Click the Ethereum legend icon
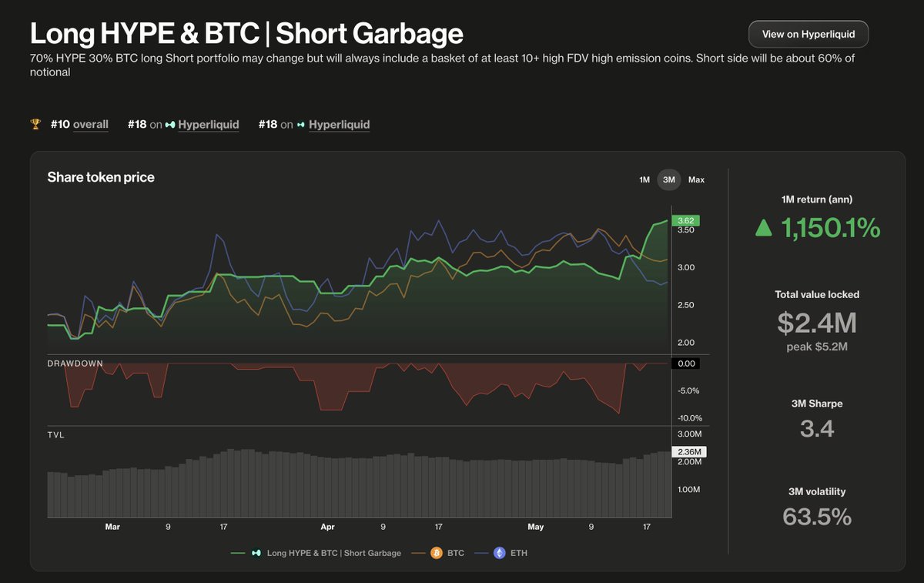The height and width of the screenshot is (583, 924). [x=499, y=553]
